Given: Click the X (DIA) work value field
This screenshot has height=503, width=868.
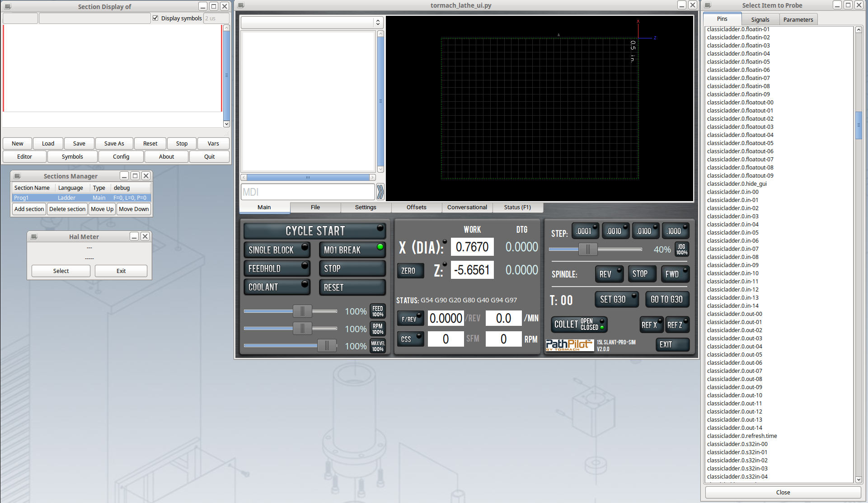Looking at the screenshot, I should [472, 247].
